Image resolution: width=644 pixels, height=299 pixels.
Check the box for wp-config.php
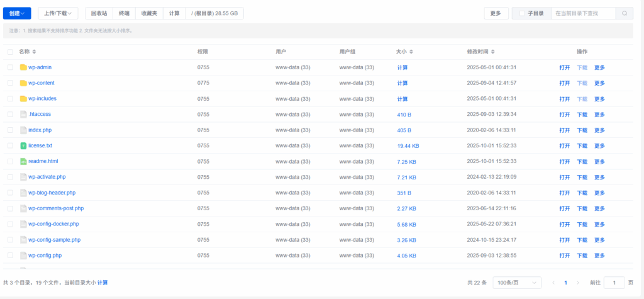coord(10,256)
